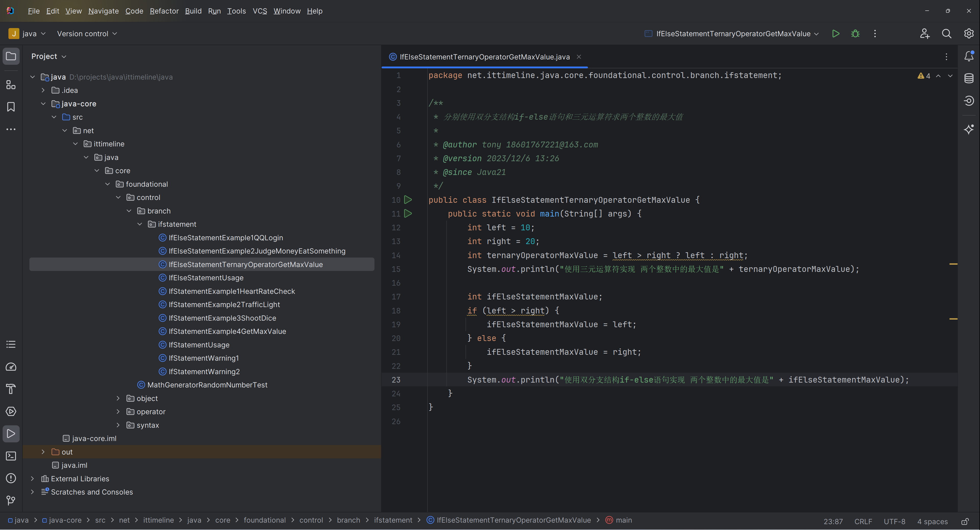
Task: Open the Git version control tool window
Action: (x=11, y=500)
